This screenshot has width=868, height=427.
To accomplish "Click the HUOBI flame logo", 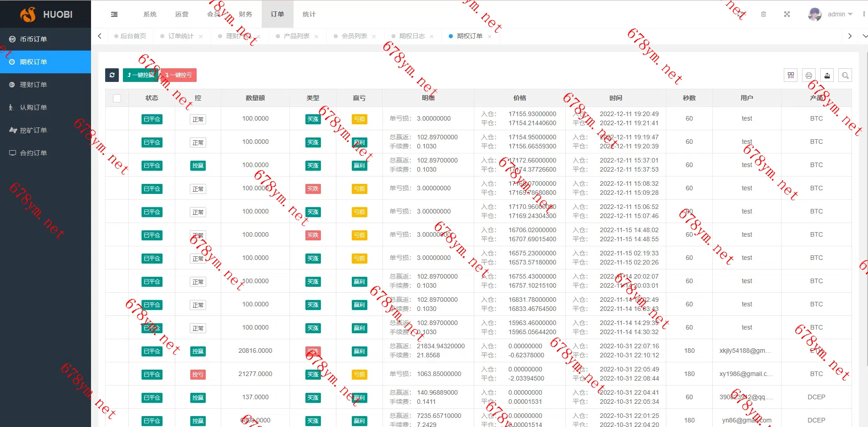I will [28, 14].
